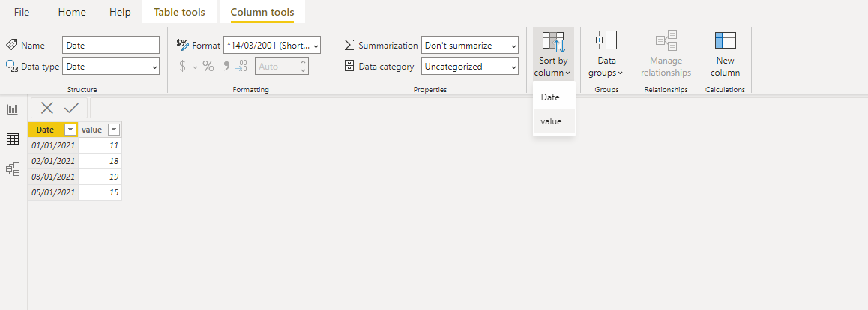Viewport: 868px width, 310px height.
Task: Expand currency format options arrow
Action: (195, 67)
